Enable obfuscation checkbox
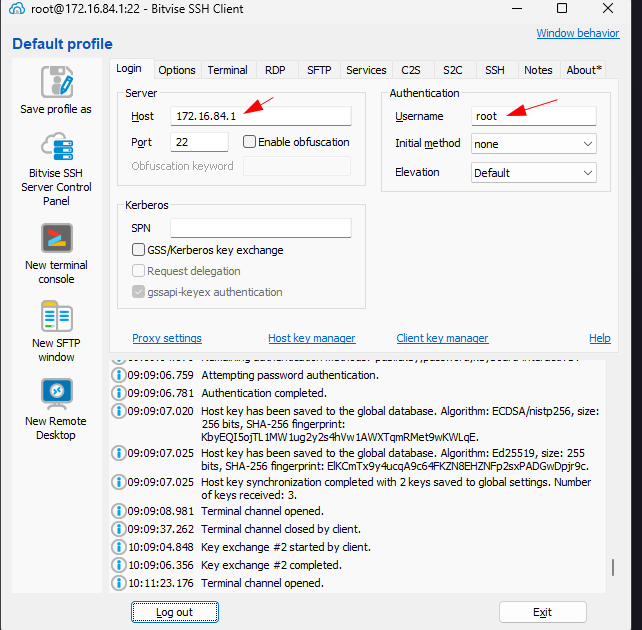Image resolution: width=642 pixels, height=630 pixels. (x=250, y=142)
